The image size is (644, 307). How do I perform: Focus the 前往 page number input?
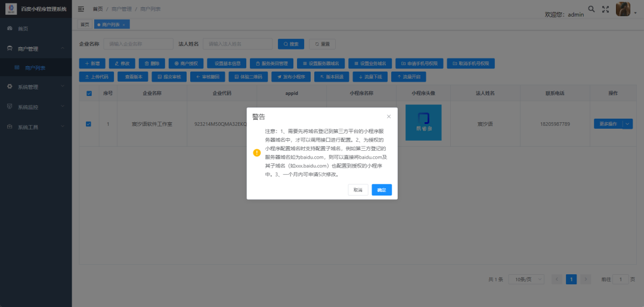(621, 280)
